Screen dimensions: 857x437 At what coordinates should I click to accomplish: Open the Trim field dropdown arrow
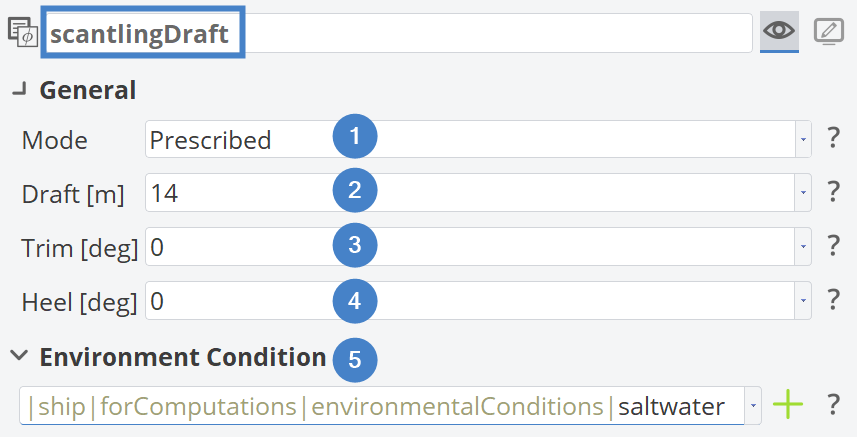click(x=803, y=246)
